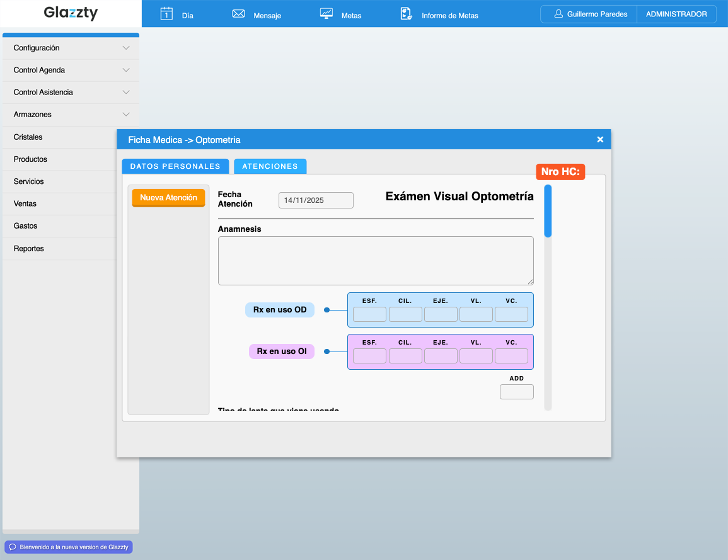The height and width of the screenshot is (560, 728).
Task: Expand the Armazones submenu chevron
Action: click(x=126, y=115)
